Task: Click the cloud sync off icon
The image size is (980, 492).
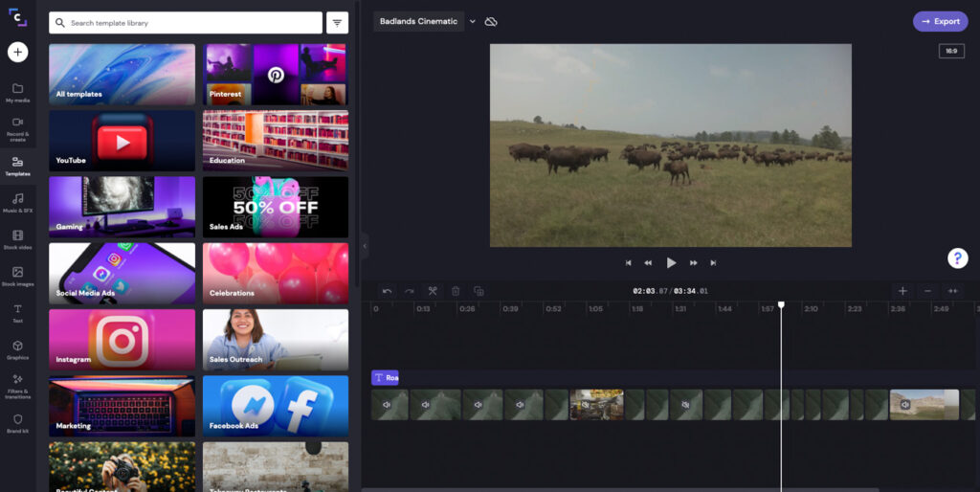Action: pyautogui.click(x=491, y=22)
